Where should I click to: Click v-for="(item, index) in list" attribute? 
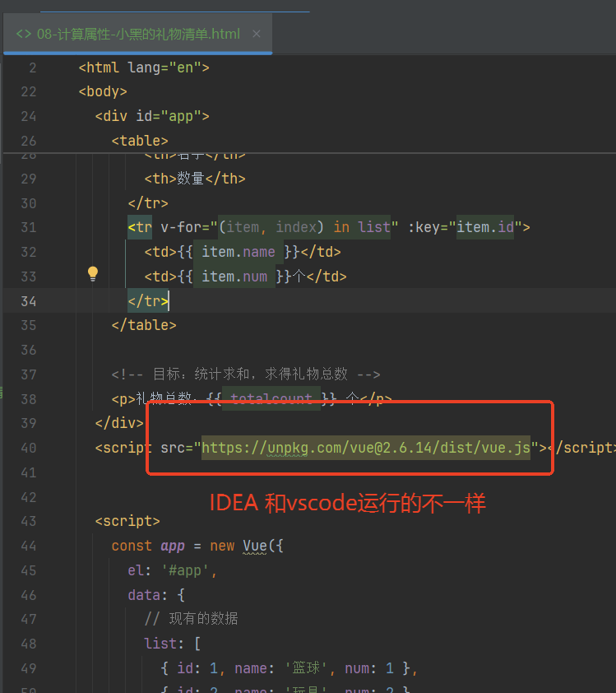pos(280,227)
